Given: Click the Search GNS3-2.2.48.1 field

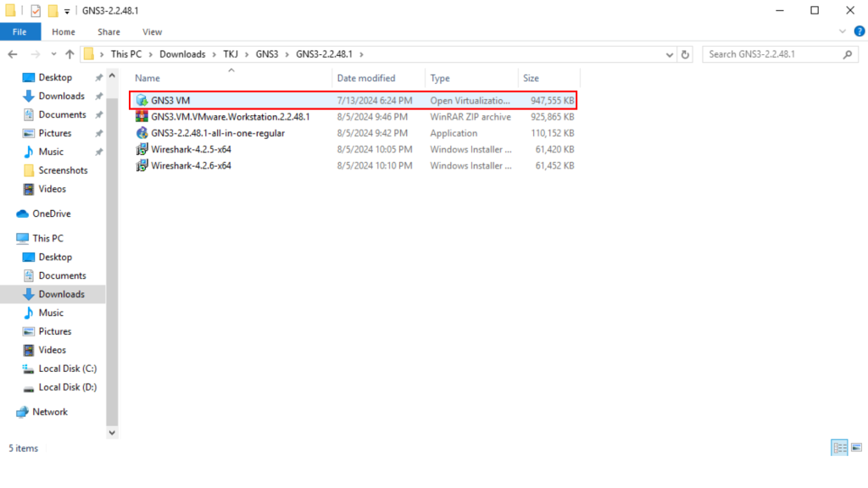Looking at the screenshot, I should (x=773, y=54).
